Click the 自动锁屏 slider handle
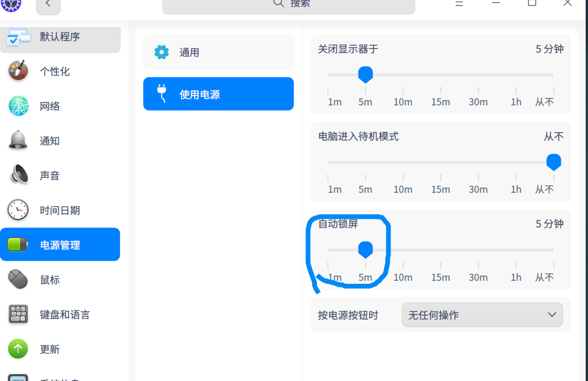Image resolution: width=588 pixels, height=381 pixels. (365, 250)
